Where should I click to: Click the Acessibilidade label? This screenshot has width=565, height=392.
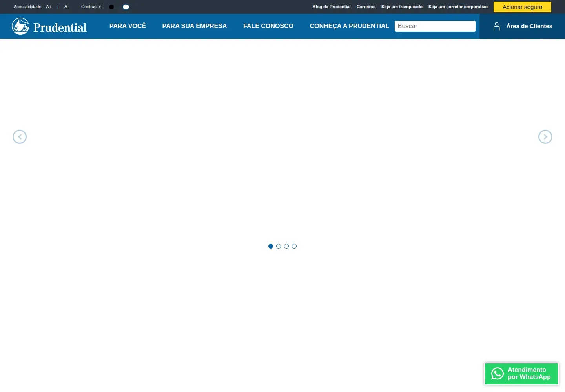click(27, 7)
